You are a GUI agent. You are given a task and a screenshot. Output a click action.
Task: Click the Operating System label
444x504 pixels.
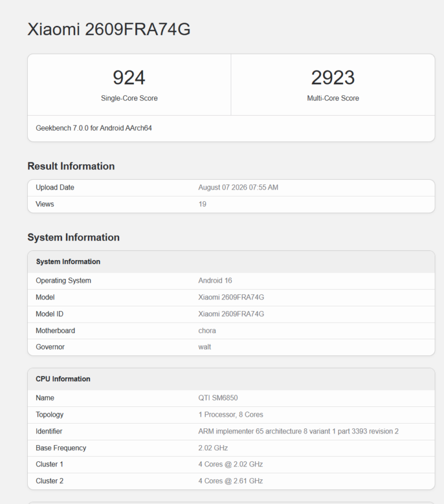tap(64, 280)
